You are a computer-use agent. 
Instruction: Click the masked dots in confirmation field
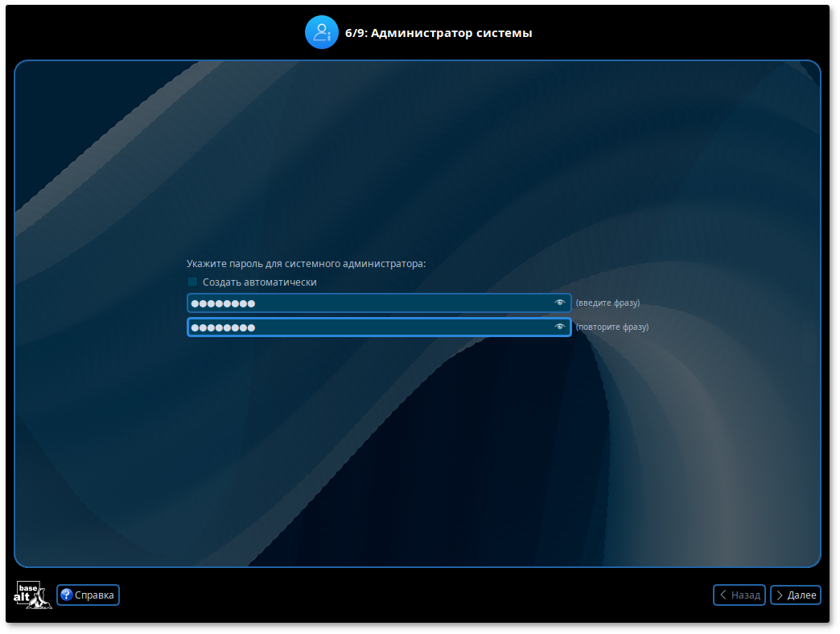223,327
